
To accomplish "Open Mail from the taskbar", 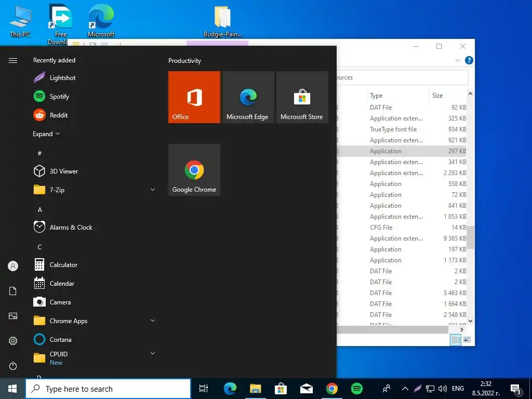I will pos(306,389).
